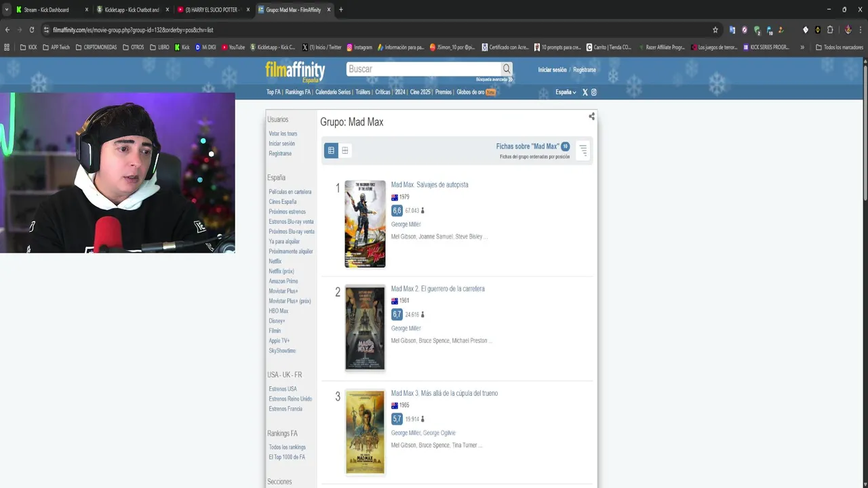Screen dimensions: 868x488
Task: Click Votar los tours in sidebar
Action: pyautogui.click(x=283, y=134)
